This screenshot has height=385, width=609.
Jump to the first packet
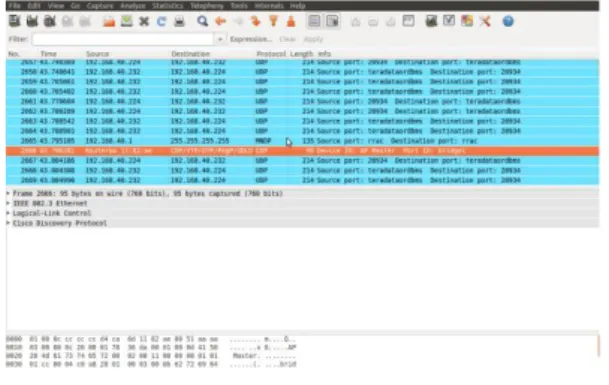pyautogui.click(x=273, y=21)
